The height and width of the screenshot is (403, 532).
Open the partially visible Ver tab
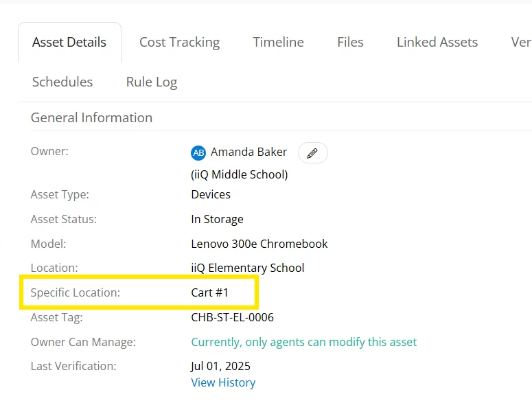[521, 43]
